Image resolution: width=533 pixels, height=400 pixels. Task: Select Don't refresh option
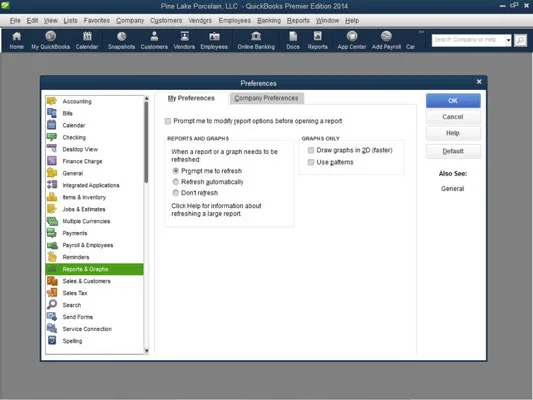pyautogui.click(x=176, y=193)
